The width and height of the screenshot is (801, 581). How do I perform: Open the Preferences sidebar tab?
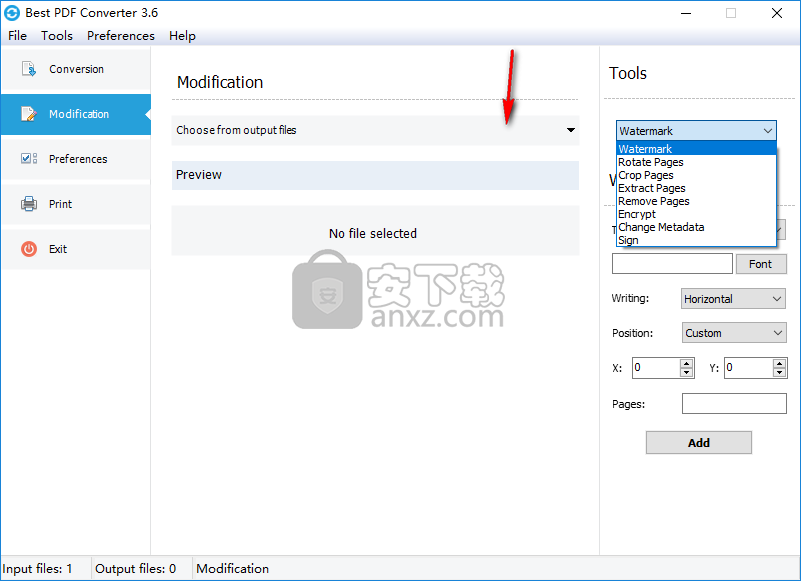pyautogui.click(x=78, y=159)
